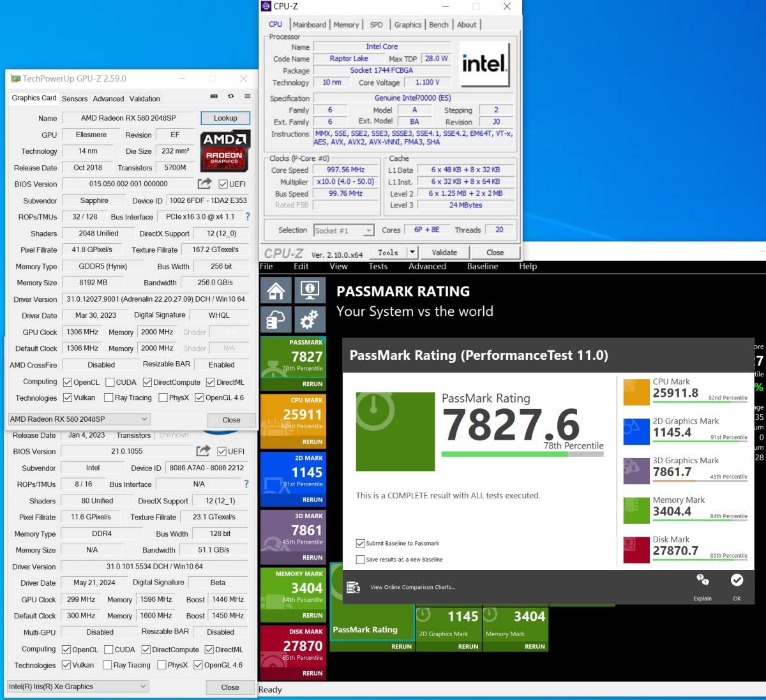This screenshot has height=700, width=766.
Task: Click the Lookup button in GPU-Z
Action: 225,118
